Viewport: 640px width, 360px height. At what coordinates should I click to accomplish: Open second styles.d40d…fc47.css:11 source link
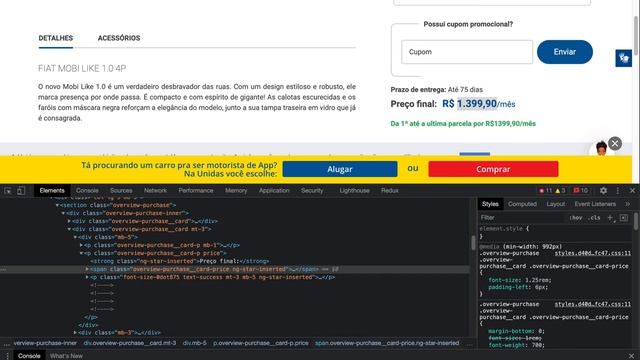click(x=593, y=304)
